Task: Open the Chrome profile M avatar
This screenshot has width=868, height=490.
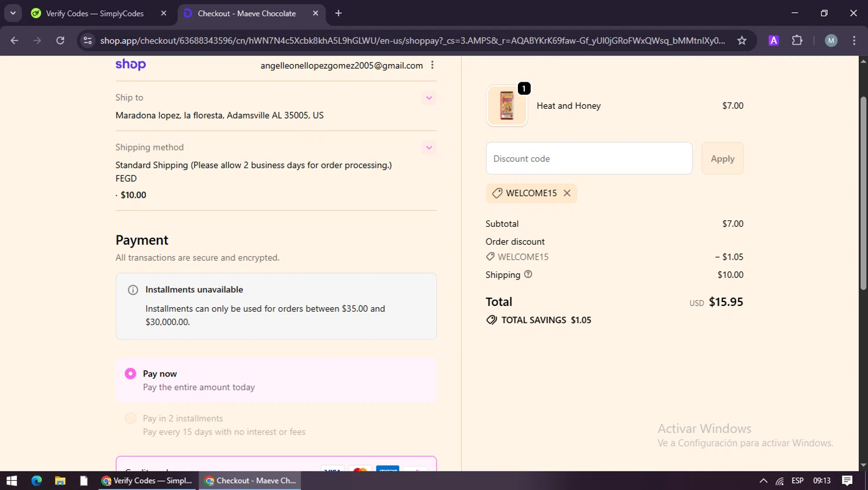Action: pos(831,40)
